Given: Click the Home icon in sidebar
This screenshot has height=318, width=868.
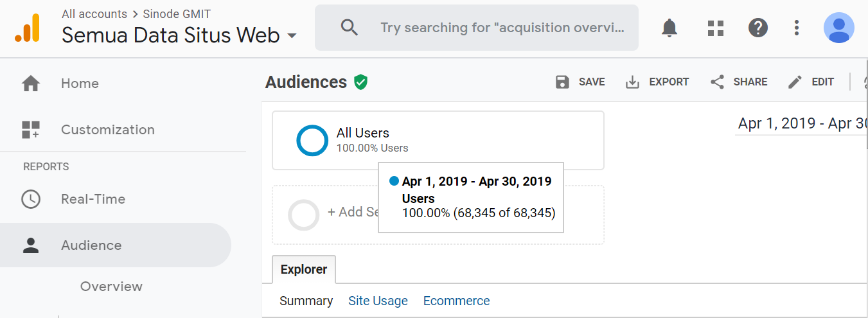Looking at the screenshot, I should tap(30, 84).
